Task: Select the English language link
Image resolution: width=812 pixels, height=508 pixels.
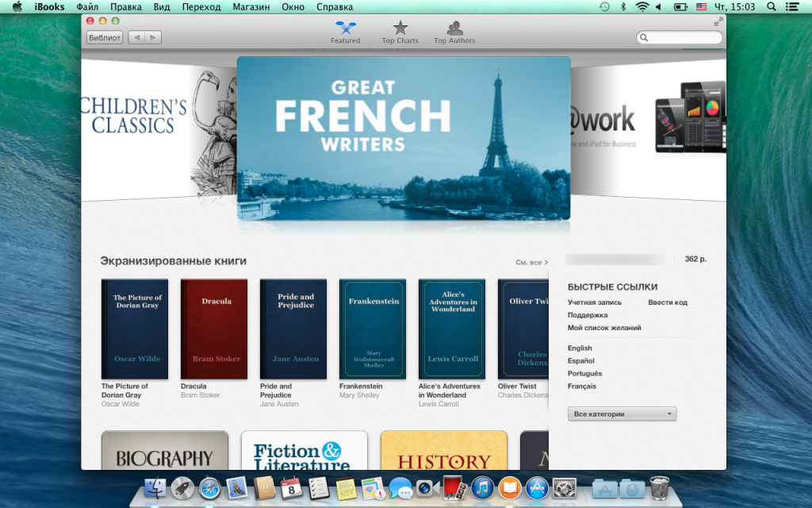Action: (x=580, y=348)
